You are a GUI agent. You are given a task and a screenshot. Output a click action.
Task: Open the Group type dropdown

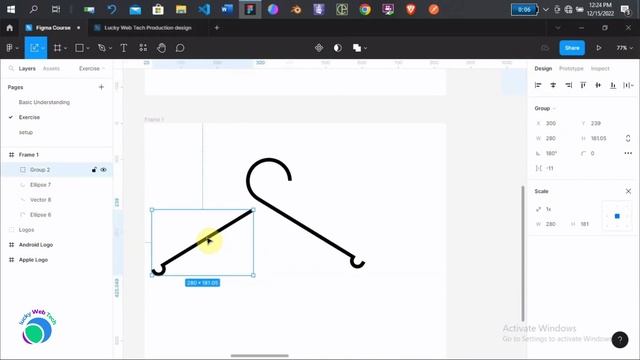pos(545,108)
